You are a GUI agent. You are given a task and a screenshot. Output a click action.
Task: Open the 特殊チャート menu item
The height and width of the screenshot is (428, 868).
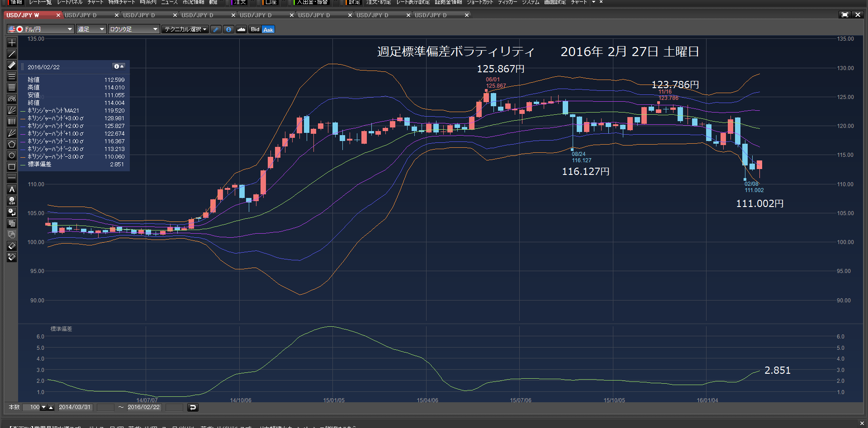click(x=122, y=2)
